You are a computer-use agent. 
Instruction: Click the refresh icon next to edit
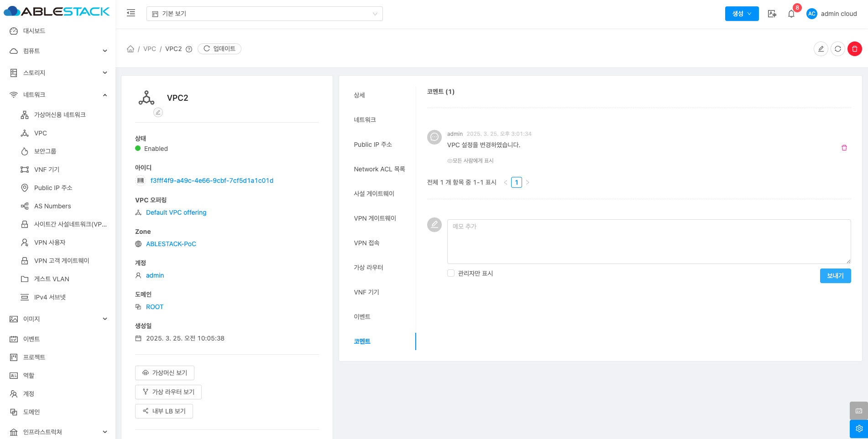click(837, 49)
